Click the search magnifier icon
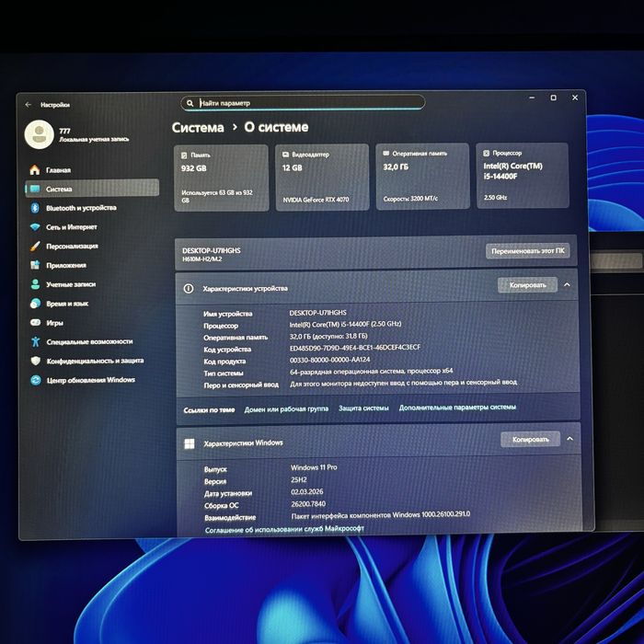644x644 pixels. click(190, 103)
